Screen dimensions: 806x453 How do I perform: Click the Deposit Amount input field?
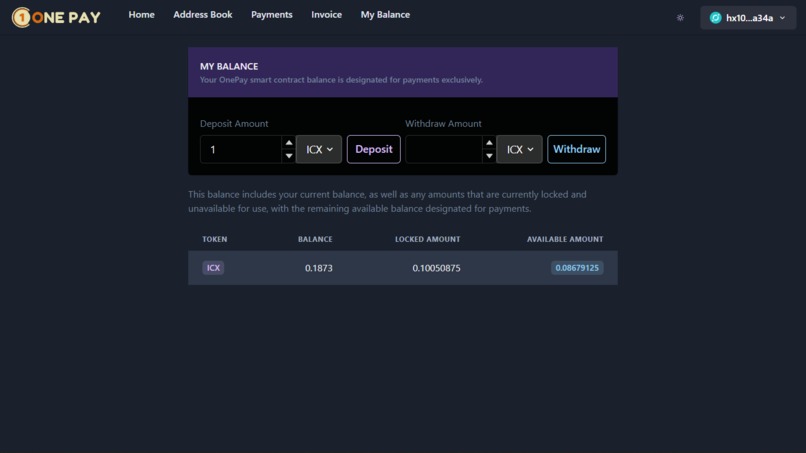(x=241, y=150)
